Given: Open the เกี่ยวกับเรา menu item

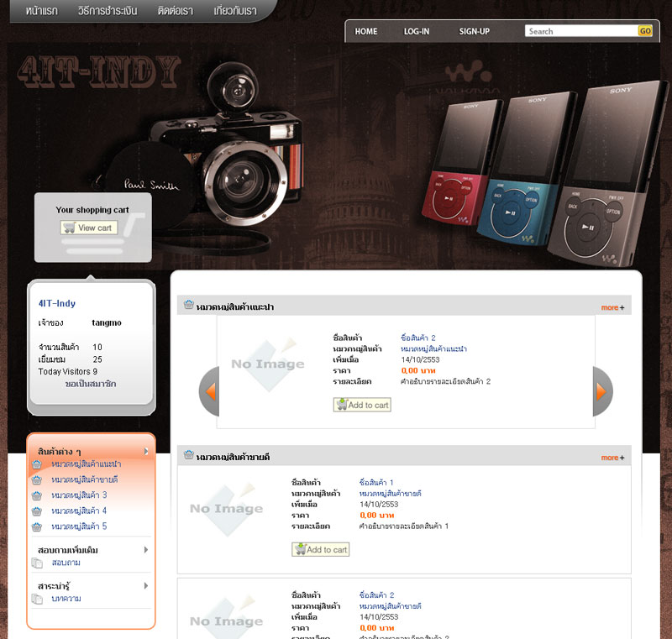Looking at the screenshot, I should pyautogui.click(x=235, y=11).
